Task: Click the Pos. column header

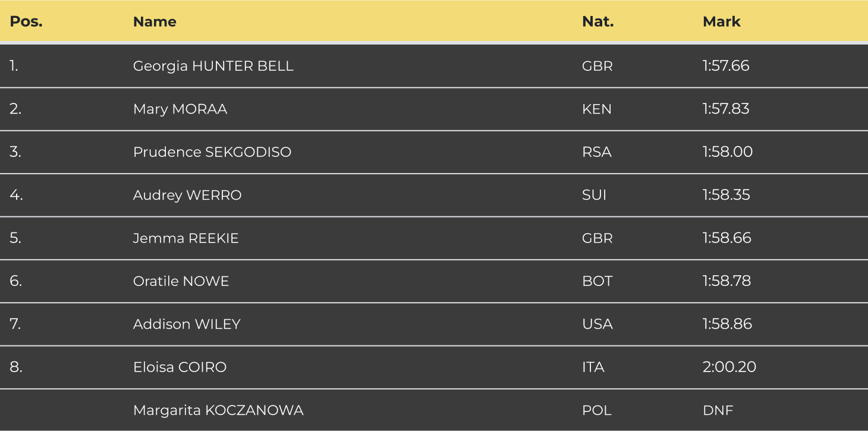Action: (x=26, y=22)
